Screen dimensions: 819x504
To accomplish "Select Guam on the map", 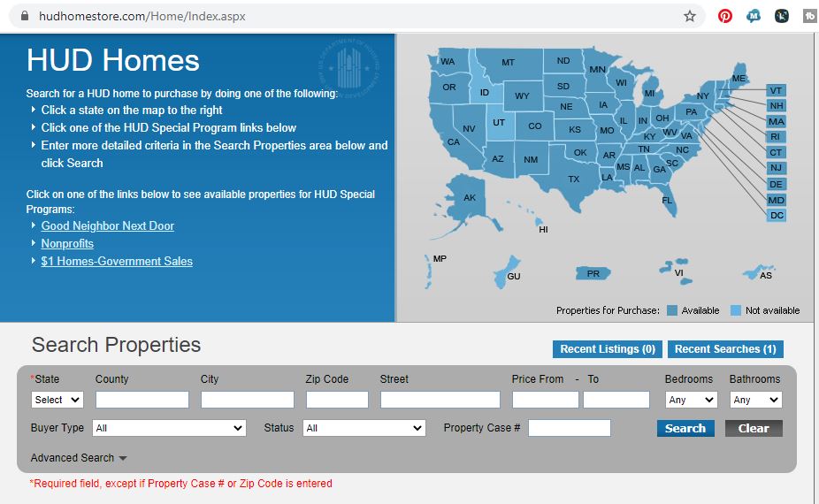I will (x=507, y=272).
